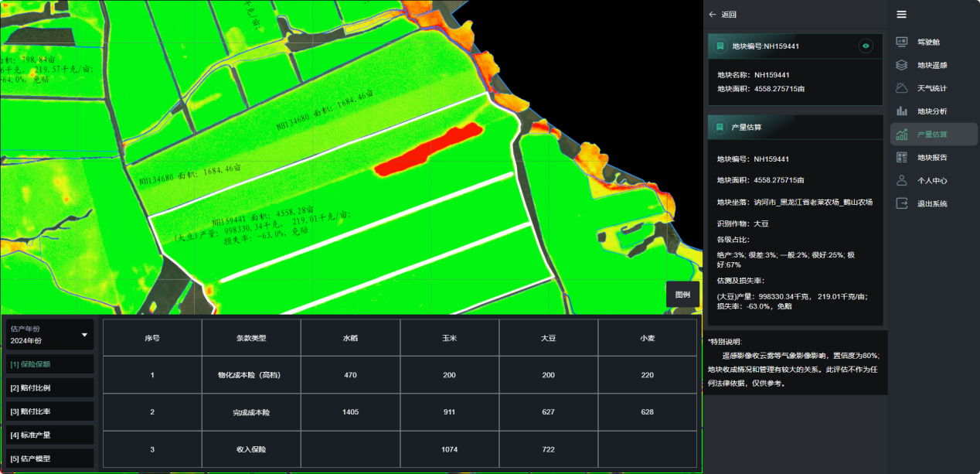Viewport: 980px width, 474px height.
Task: Open 天气统计 weather icon
Action: (901, 88)
